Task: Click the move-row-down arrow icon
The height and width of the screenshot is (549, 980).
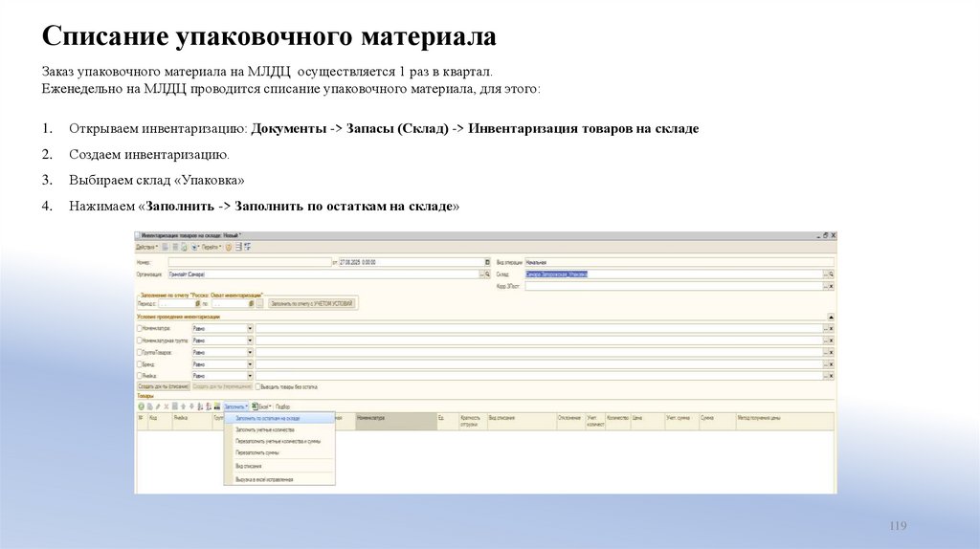Action: coord(191,406)
